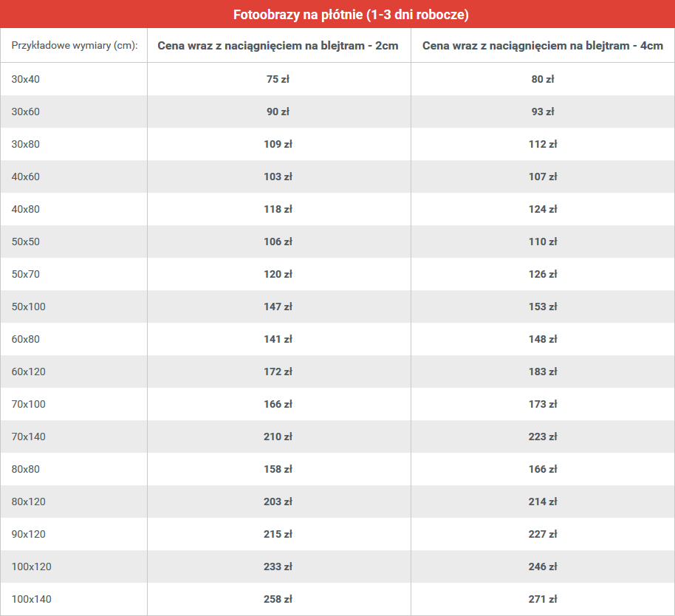
Task: Select the 50x100 dimension cell
Action: coord(74,307)
